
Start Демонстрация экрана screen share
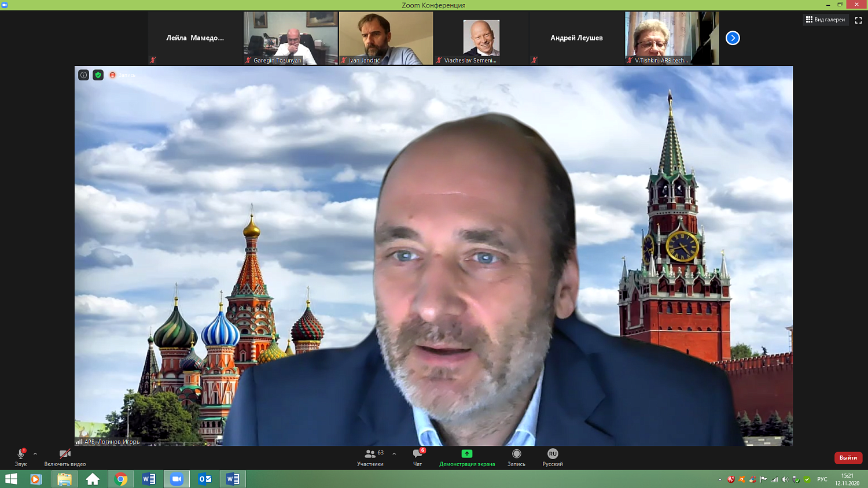[467, 458]
